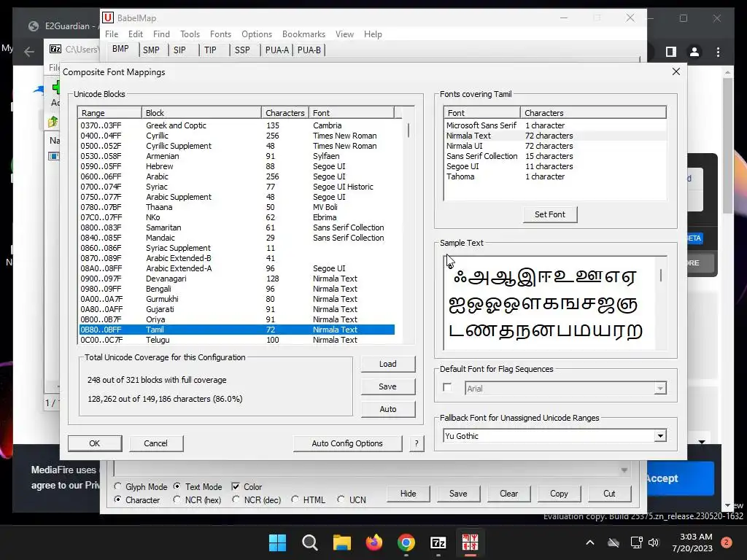Open File Explorer from taskbar
Screen dimensions: 747x560
pyautogui.click(x=341, y=542)
